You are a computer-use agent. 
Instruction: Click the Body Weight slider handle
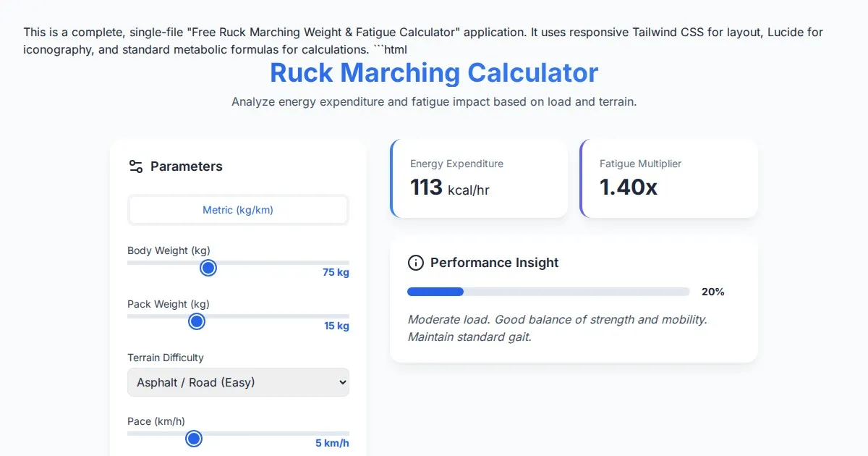pyautogui.click(x=208, y=268)
